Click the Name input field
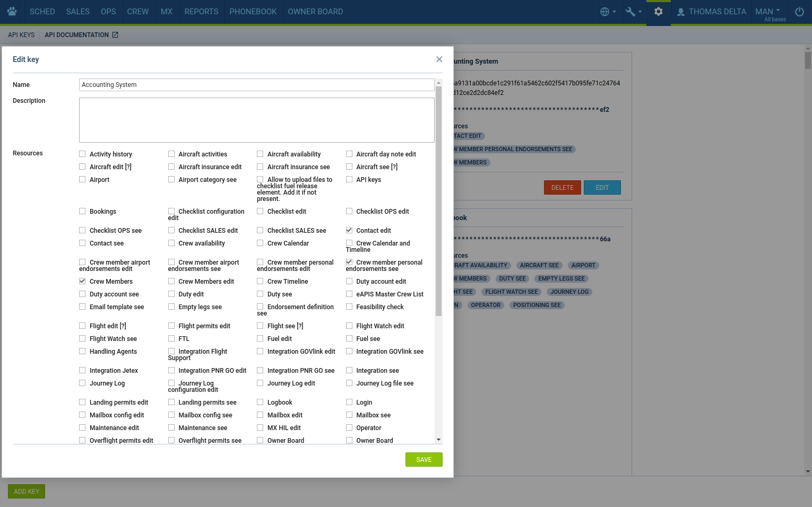 (x=256, y=85)
